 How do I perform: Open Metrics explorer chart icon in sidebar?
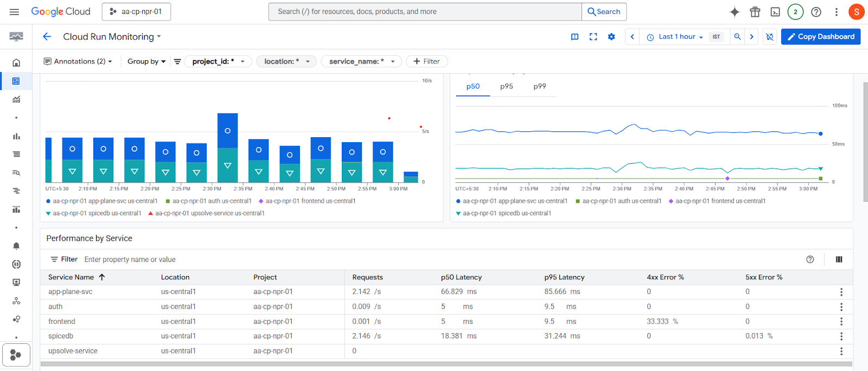[x=16, y=100]
